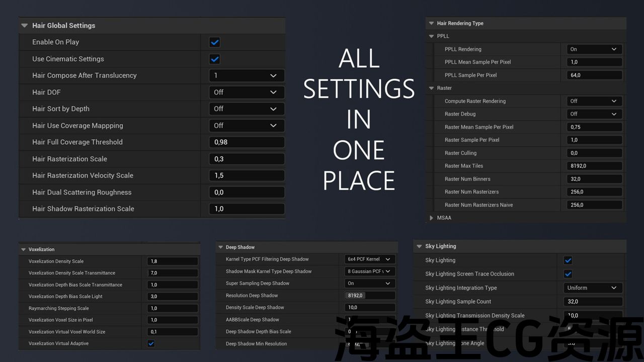Collapse the Voxelization section
This screenshot has height=362, width=644.
(23, 249)
